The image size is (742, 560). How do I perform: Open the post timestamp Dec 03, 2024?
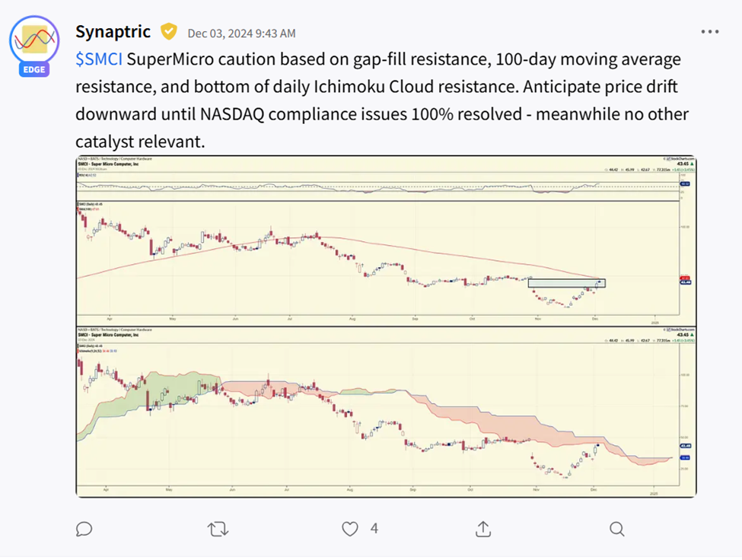click(x=241, y=33)
